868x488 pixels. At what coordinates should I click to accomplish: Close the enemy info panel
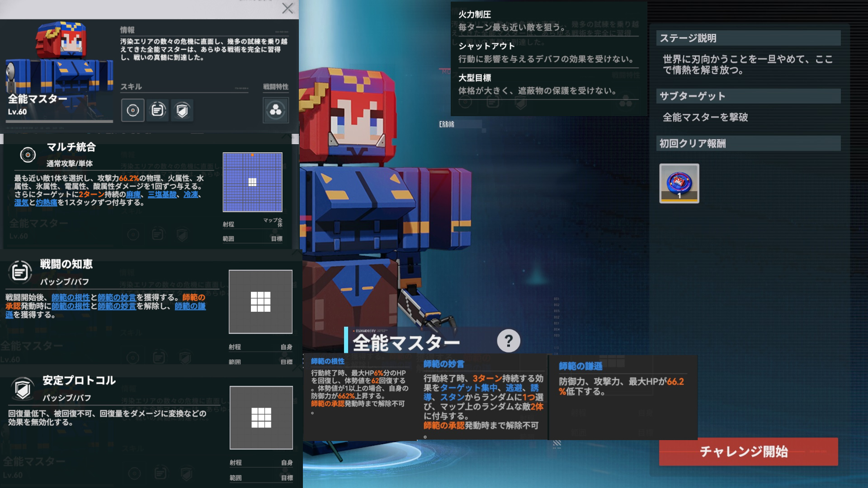pyautogui.click(x=288, y=8)
